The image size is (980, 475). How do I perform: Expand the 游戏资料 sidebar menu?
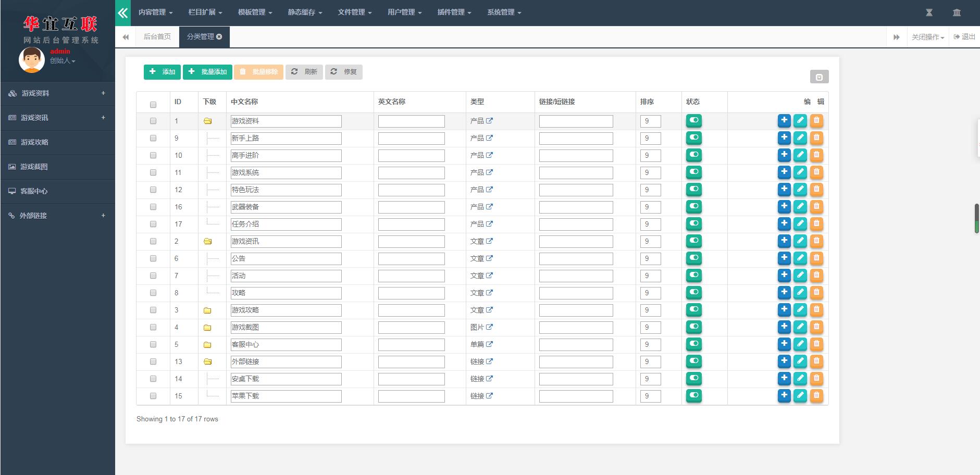click(x=57, y=93)
